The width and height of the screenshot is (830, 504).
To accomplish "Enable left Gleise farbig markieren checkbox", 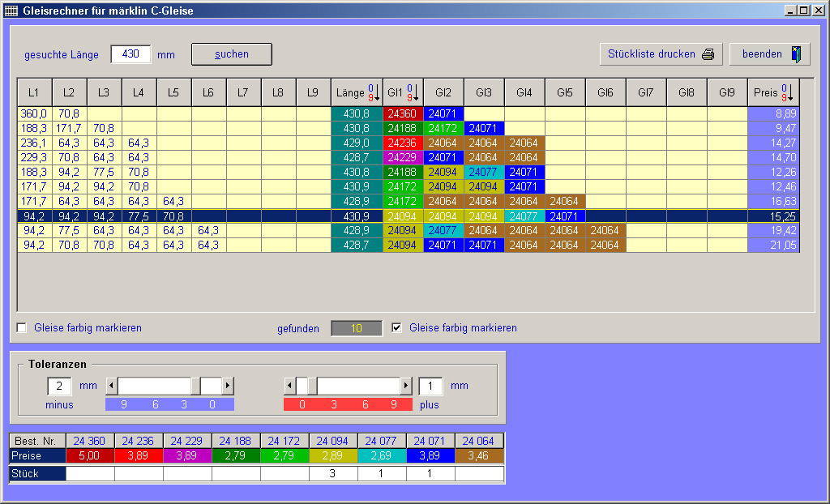I will click(22, 328).
